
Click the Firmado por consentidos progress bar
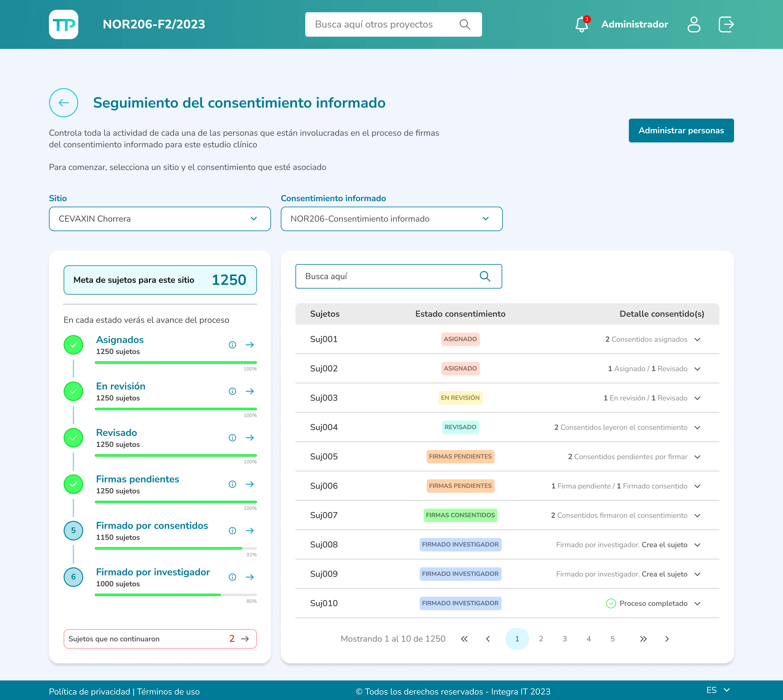point(175,548)
